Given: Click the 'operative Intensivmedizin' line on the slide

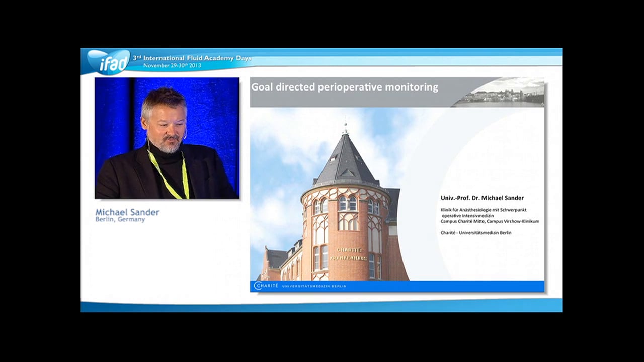Looking at the screenshot, I should [468, 215].
